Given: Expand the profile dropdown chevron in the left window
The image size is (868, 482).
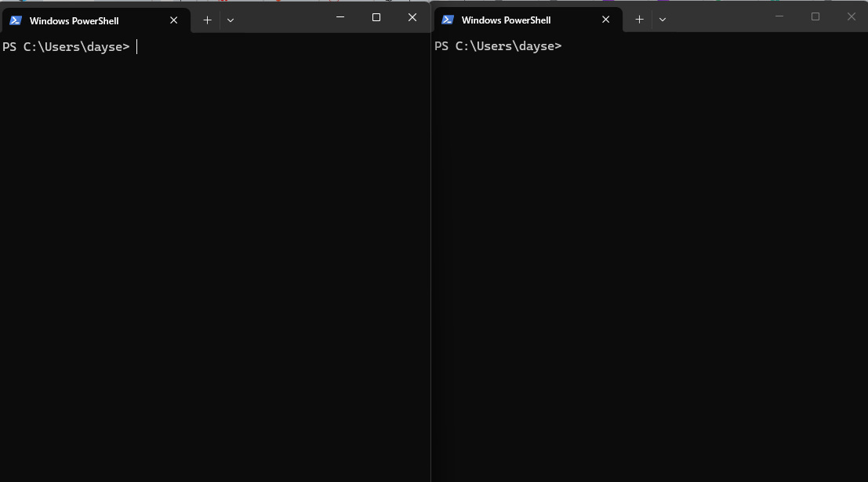Looking at the screenshot, I should (x=231, y=20).
